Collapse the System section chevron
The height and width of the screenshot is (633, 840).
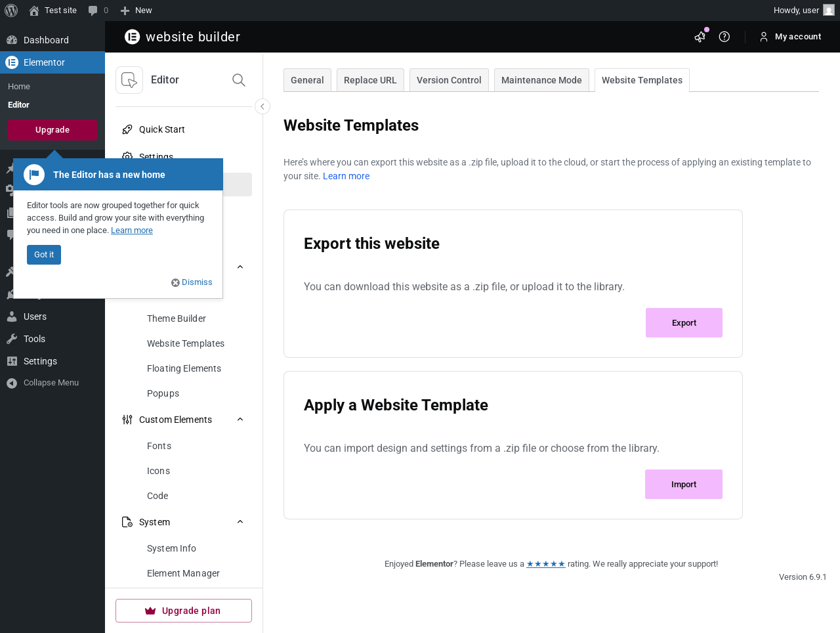pos(240,522)
